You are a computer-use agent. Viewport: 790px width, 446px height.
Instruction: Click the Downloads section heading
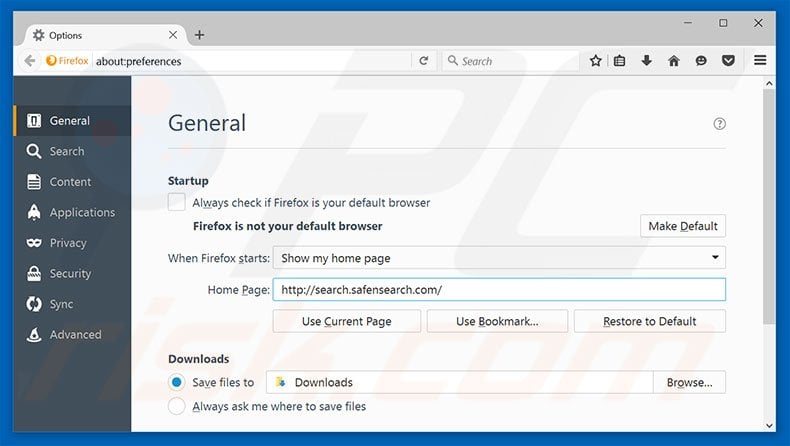(199, 359)
